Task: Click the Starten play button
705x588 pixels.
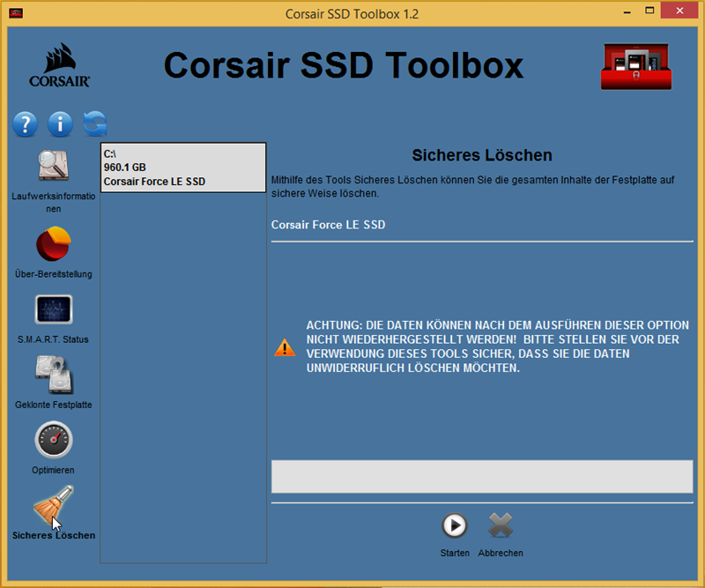Action: pos(455,525)
